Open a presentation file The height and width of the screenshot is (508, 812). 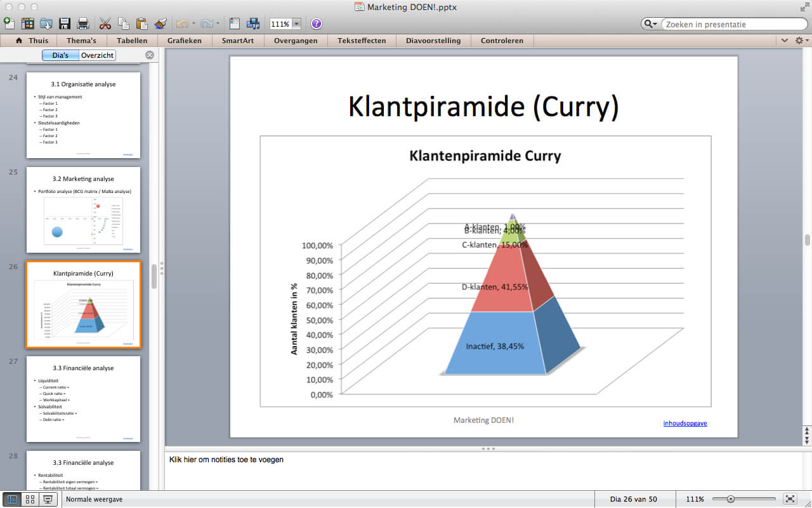pos(46,23)
